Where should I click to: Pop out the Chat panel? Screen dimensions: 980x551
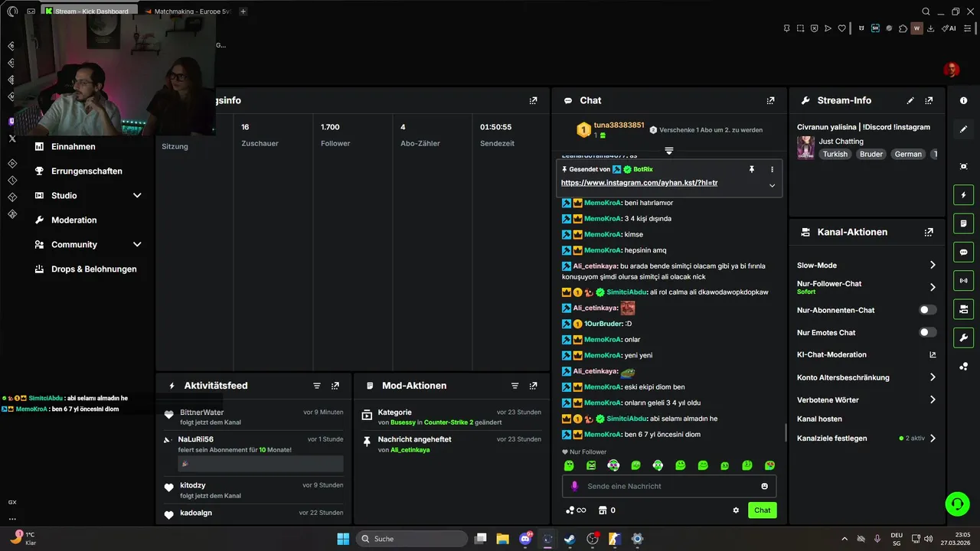(770, 100)
